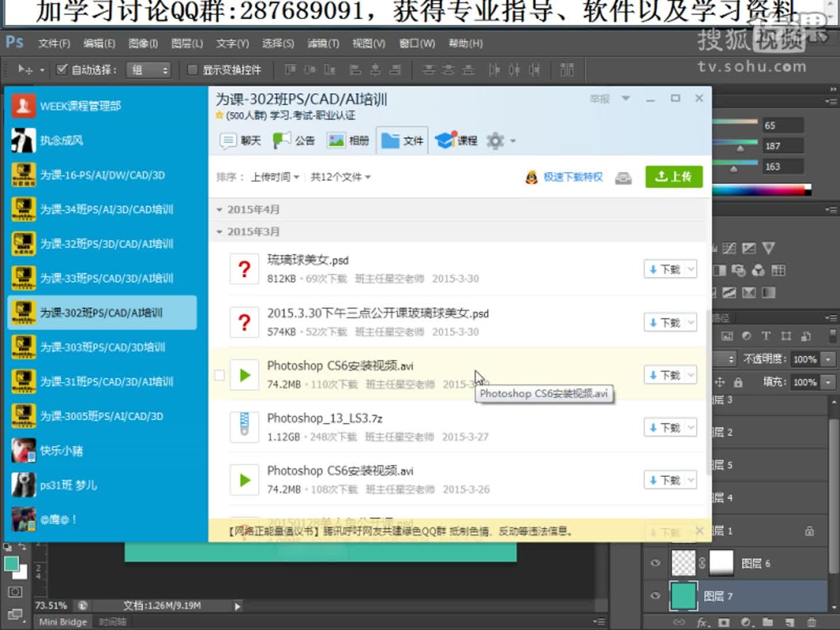Open the 公告 tab

(x=294, y=141)
